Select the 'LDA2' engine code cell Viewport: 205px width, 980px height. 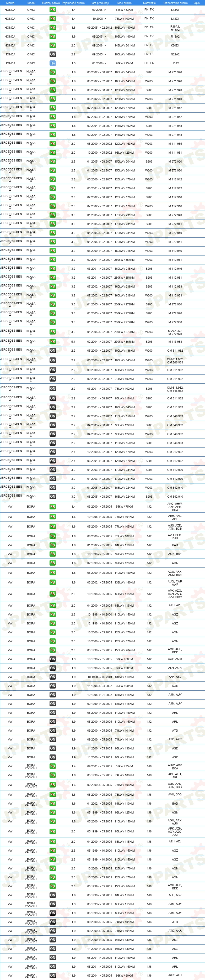pyautogui.click(x=175, y=63)
